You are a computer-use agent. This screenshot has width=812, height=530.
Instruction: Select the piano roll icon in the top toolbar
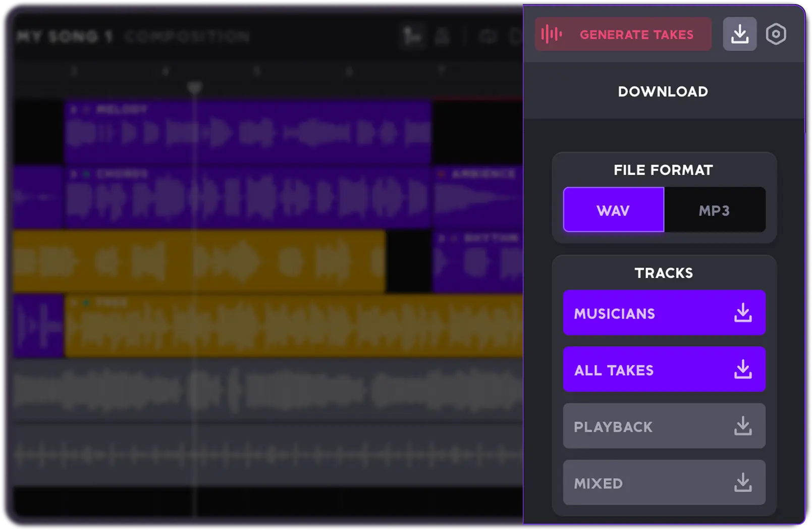coord(413,35)
